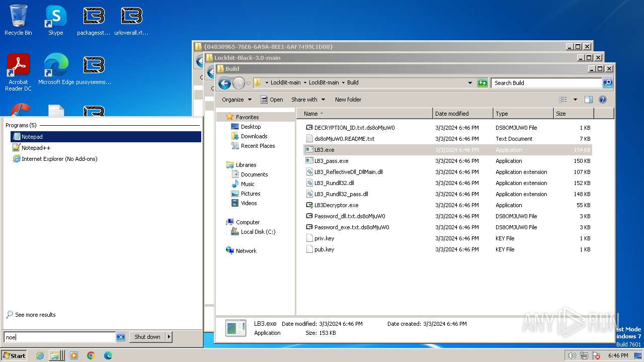Open Microsoft Edge desktop shortcut
Screen dimensions: 644x362
click(56, 69)
